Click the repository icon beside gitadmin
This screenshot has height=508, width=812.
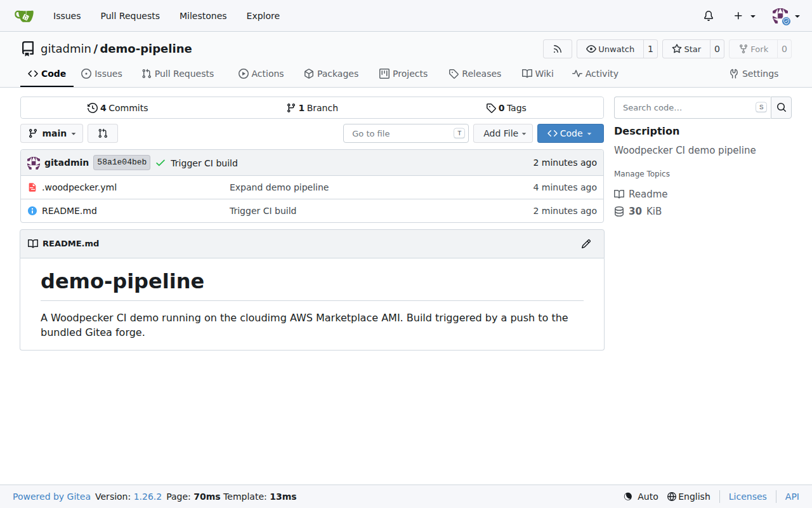point(28,49)
